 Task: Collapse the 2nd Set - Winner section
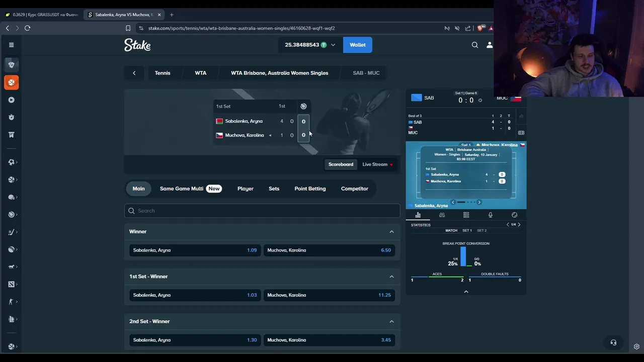click(x=391, y=321)
